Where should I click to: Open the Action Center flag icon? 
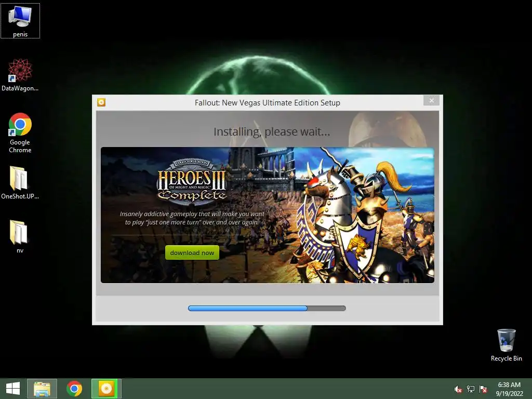click(483, 389)
